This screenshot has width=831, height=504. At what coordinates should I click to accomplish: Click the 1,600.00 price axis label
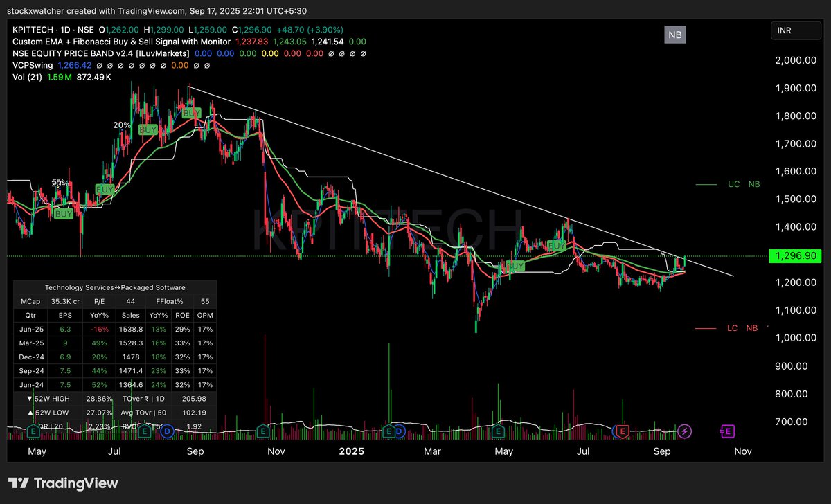[794, 171]
